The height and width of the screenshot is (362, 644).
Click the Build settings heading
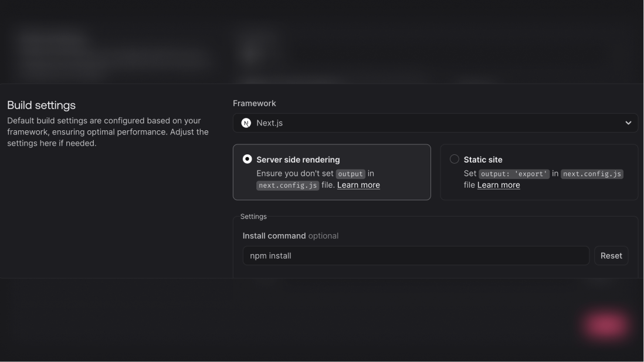(40, 104)
